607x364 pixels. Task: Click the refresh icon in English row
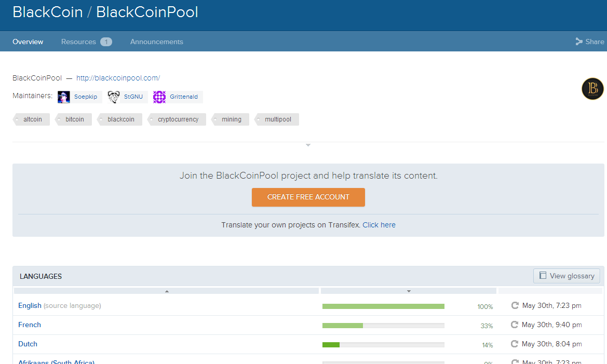(x=515, y=305)
